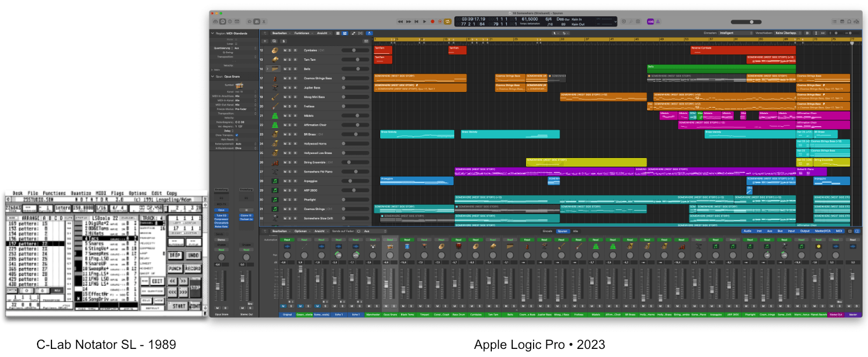Open the Ansicht menu in tracks area

[324, 33]
